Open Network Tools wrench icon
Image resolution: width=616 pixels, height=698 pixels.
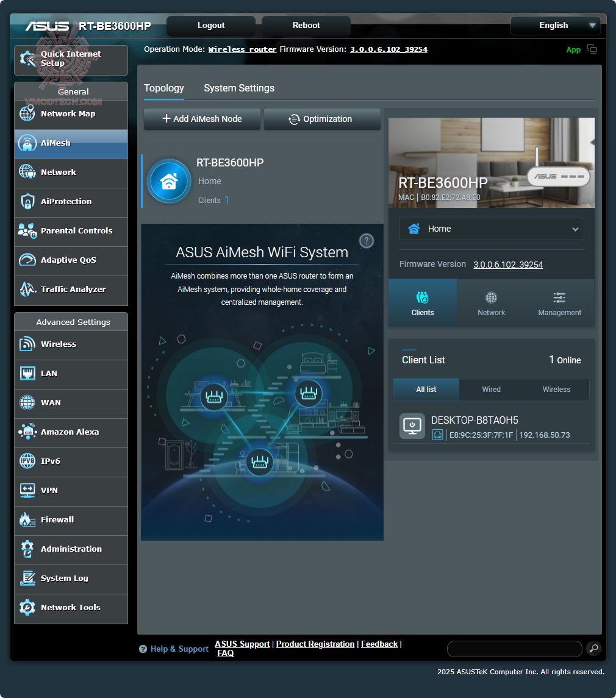27,607
